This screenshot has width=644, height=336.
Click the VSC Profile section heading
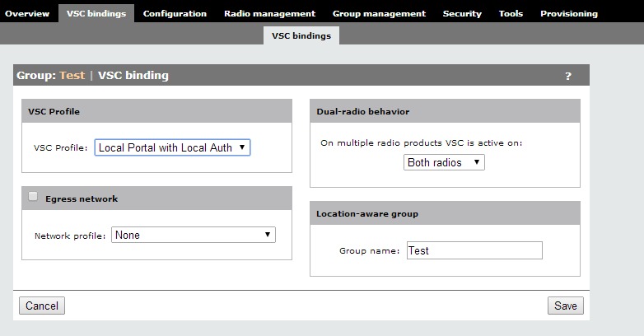54,111
